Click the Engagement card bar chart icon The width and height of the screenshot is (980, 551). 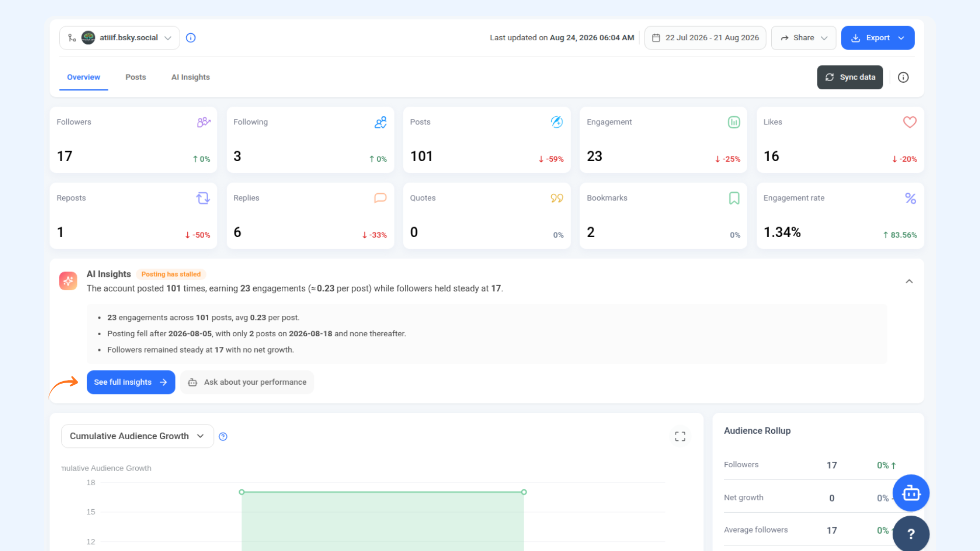pyautogui.click(x=733, y=122)
